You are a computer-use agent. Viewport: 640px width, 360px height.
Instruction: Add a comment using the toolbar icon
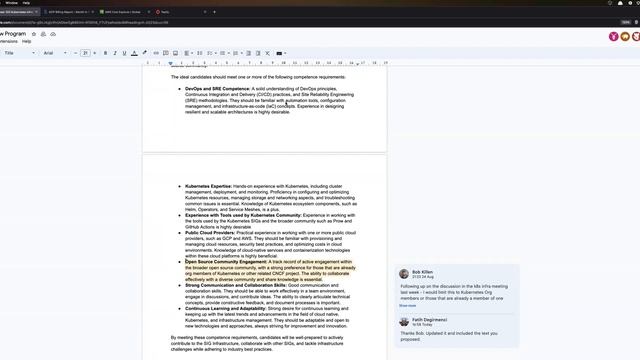[x=166, y=53]
